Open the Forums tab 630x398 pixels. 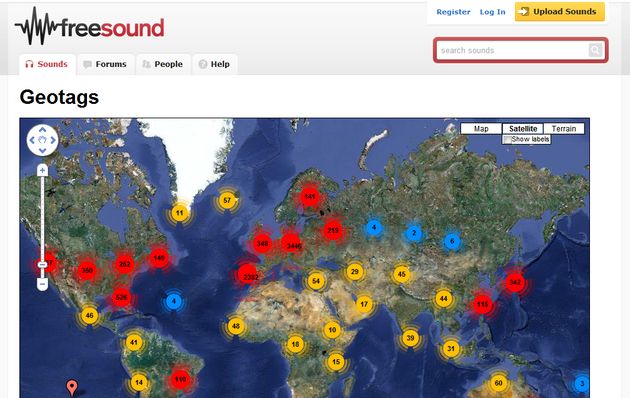click(106, 64)
